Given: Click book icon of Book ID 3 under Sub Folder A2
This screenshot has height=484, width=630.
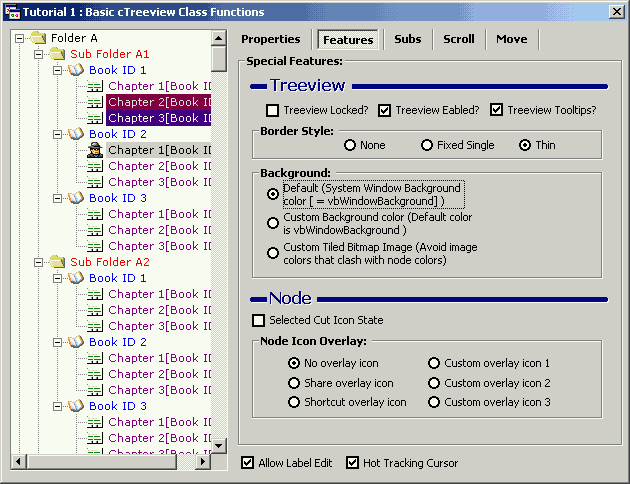Looking at the screenshot, I should pyautogui.click(x=76, y=406).
